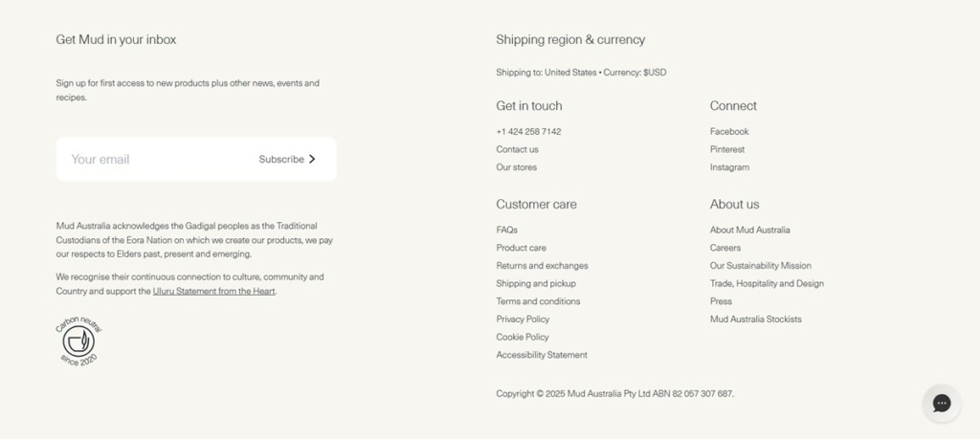Open the chat bubble widget
Viewport: 980px width, 439px height.
pyautogui.click(x=942, y=404)
